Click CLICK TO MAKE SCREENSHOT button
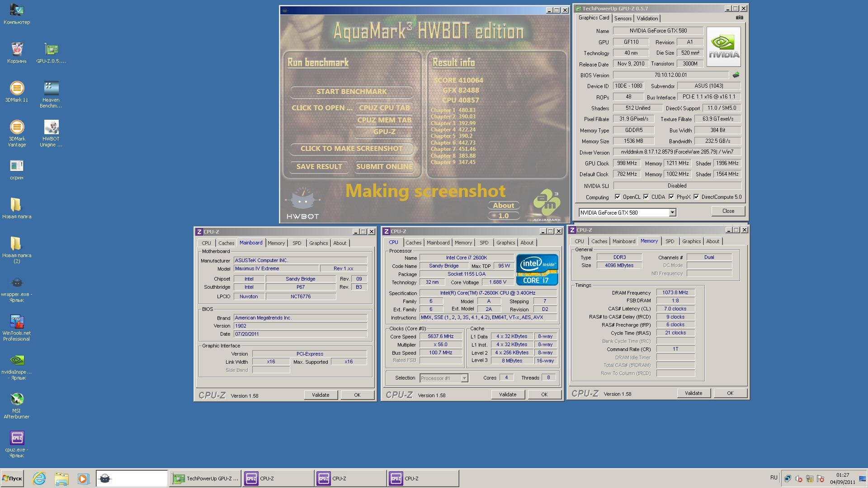Screen dimensions: 868x488 [x=351, y=149]
